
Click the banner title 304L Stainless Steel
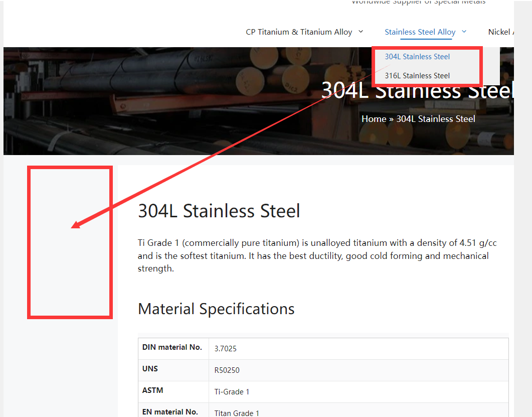click(x=417, y=91)
